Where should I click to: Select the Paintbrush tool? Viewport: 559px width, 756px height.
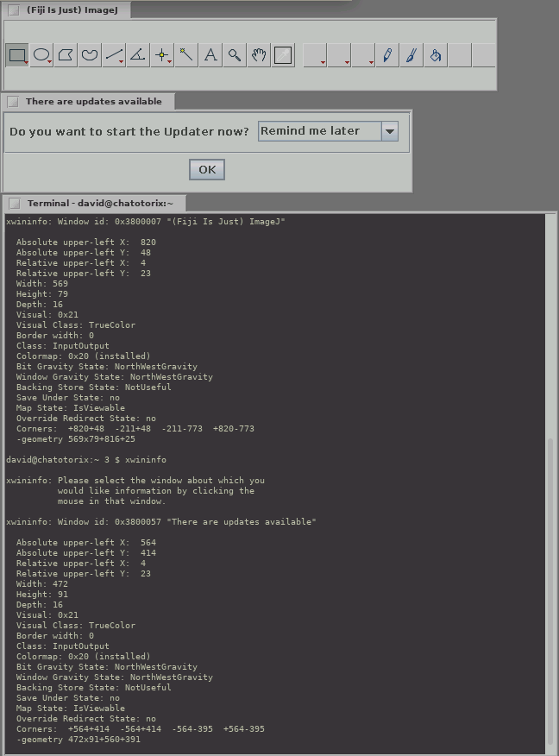[411, 56]
